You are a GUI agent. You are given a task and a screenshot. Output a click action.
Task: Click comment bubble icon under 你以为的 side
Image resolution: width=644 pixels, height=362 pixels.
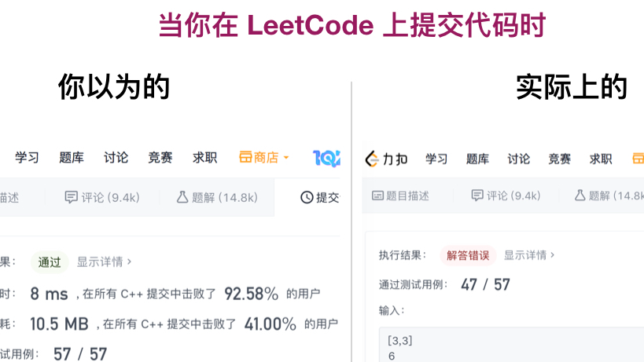point(72,198)
